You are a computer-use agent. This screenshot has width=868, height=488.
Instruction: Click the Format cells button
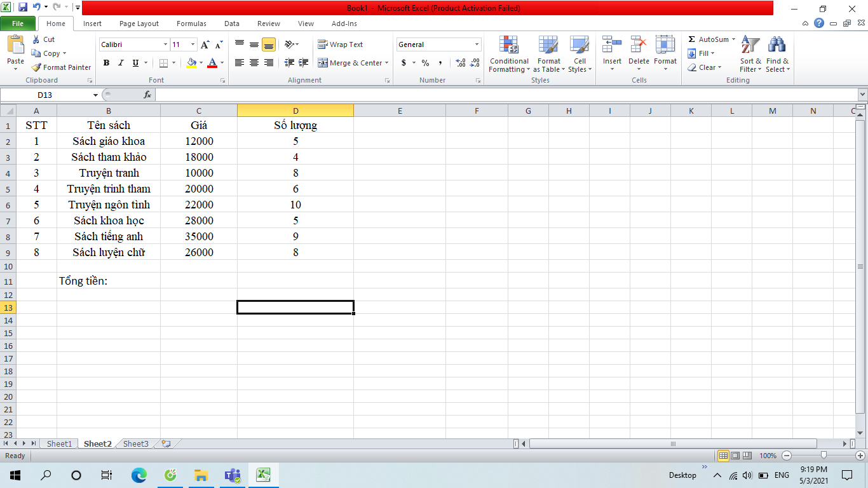[x=665, y=54]
